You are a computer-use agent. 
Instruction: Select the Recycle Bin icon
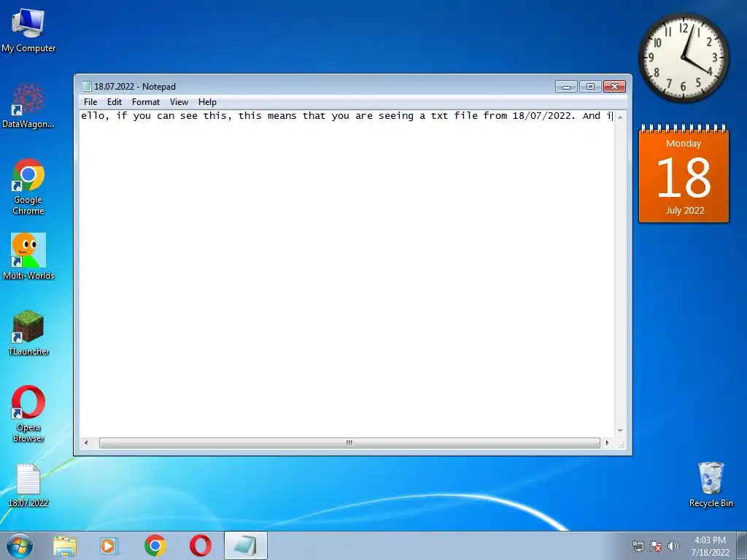(711, 484)
